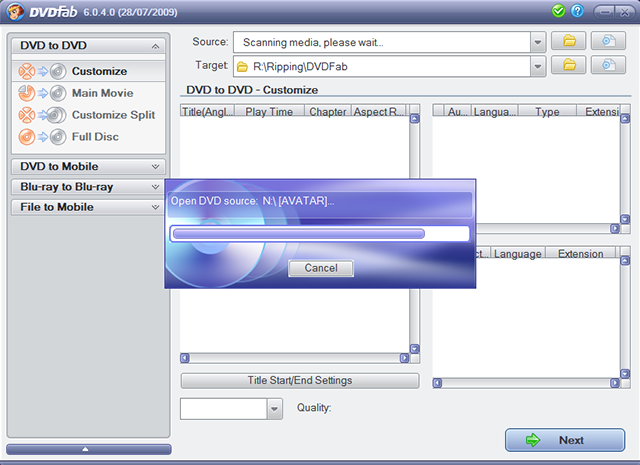Screen dimensions: 640x465
Task: Select Customize mode in DVD to DVD
Action: [x=89, y=71]
